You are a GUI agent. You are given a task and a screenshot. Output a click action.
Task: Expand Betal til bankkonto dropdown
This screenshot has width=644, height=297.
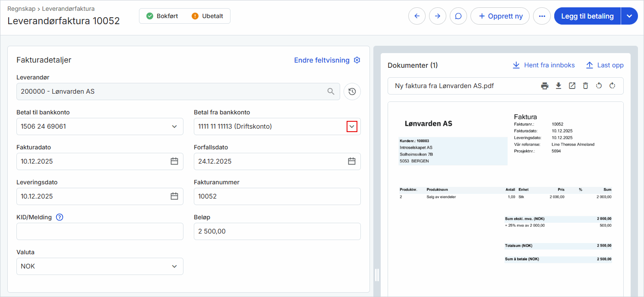174,126
